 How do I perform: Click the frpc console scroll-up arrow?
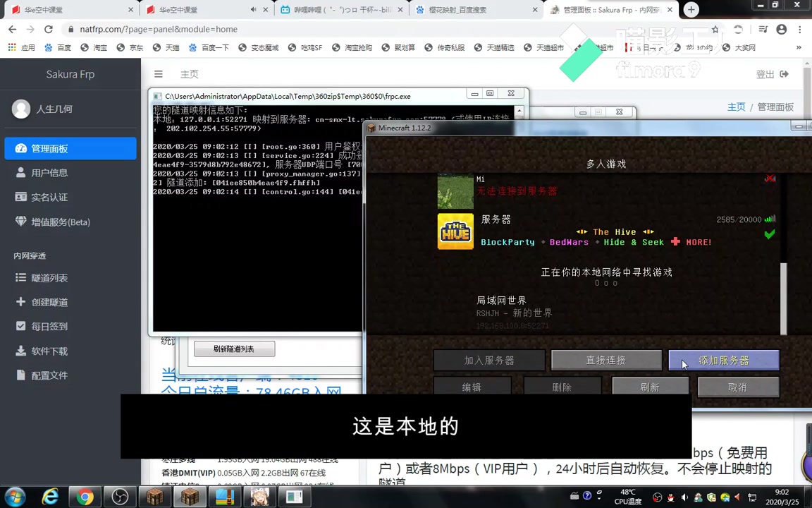pos(519,111)
